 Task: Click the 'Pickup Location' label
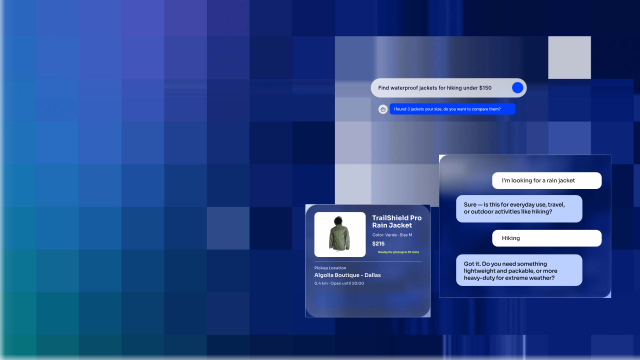pyautogui.click(x=330, y=268)
